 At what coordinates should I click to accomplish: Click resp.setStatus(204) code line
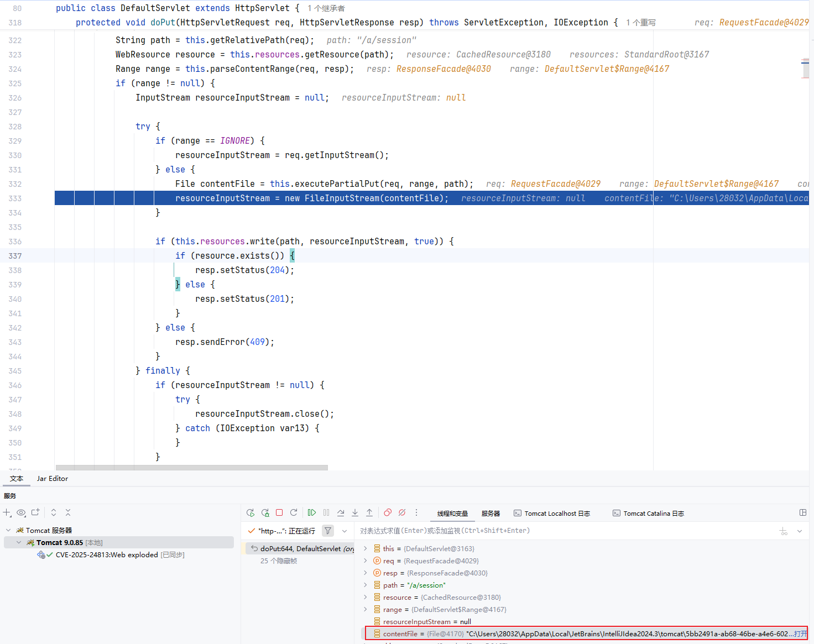(245, 270)
